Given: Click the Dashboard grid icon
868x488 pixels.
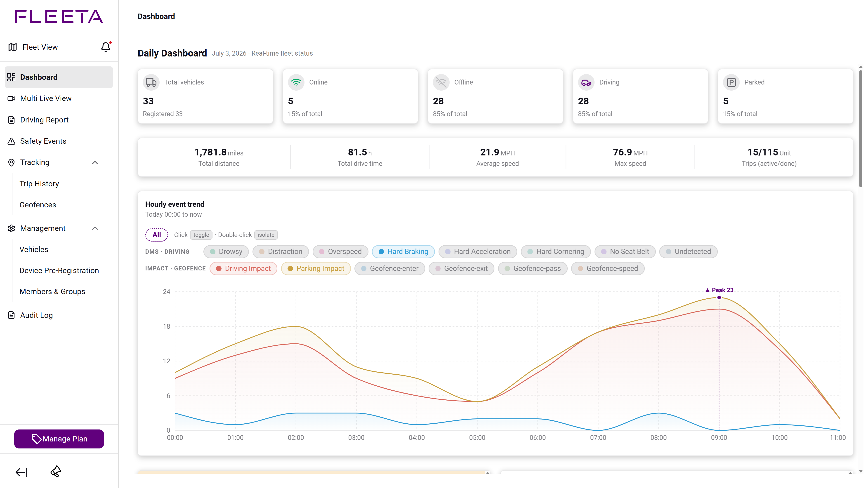Looking at the screenshot, I should point(12,77).
